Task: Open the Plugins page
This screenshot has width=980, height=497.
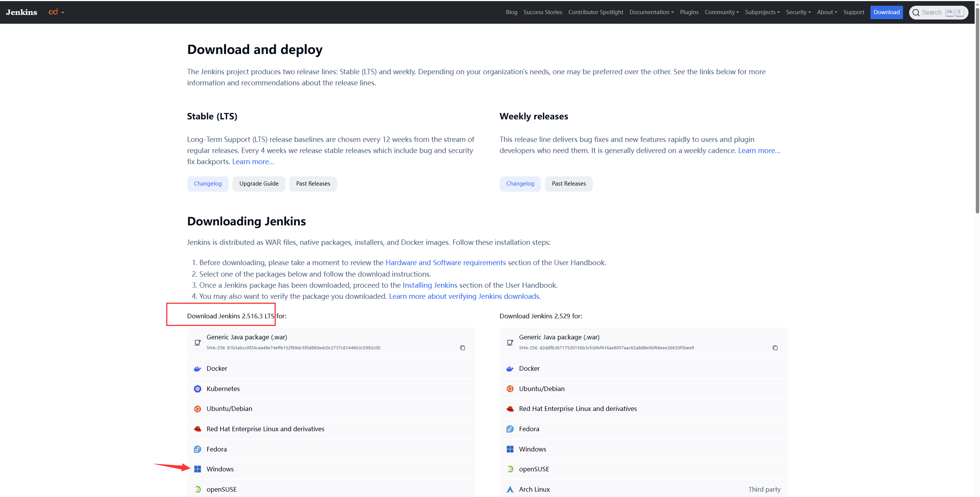Action: point(689,12)
